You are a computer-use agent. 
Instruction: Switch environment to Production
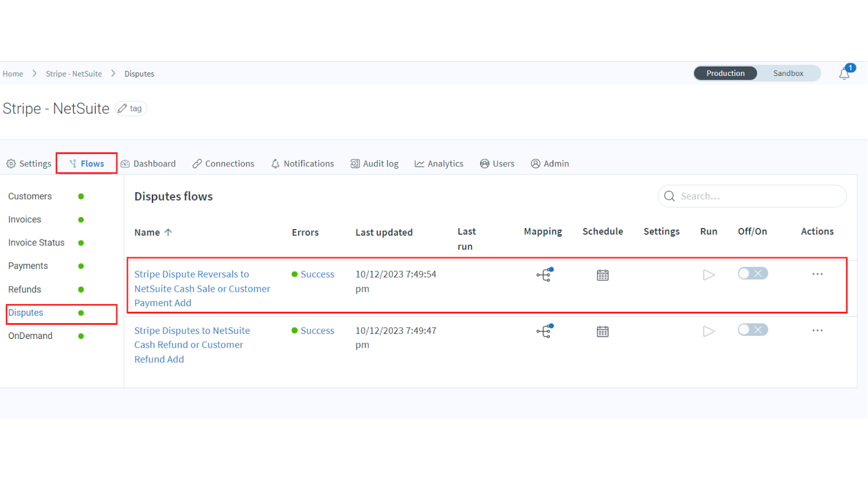point(725,73)
